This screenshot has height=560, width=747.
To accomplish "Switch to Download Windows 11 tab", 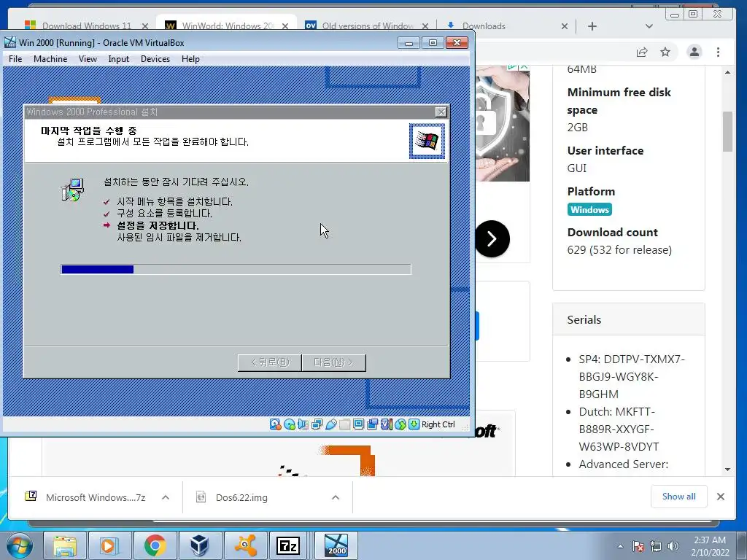I will tap(86, 26).
